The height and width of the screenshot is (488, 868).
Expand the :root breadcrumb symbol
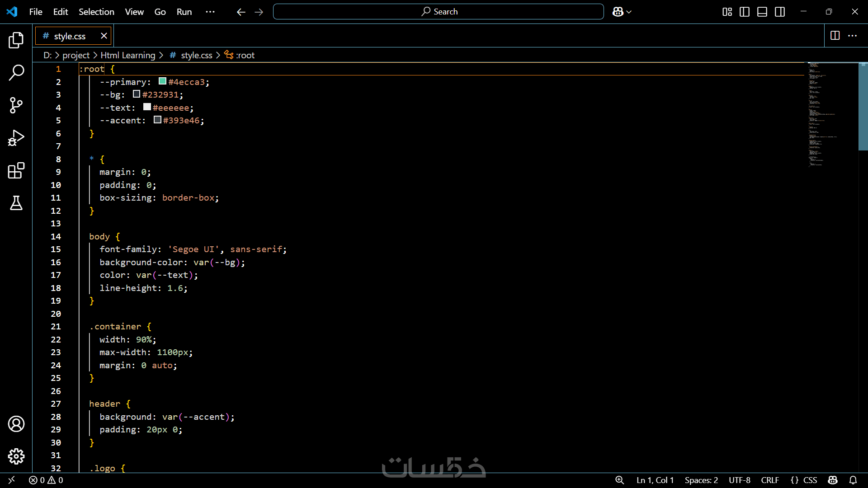coord(245,55)
